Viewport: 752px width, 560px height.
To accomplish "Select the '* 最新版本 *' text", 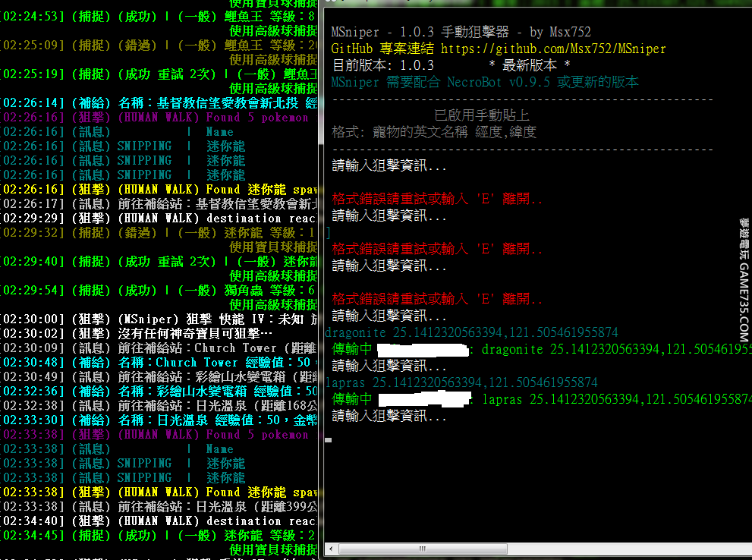I will pyautogui.click(x=529, y=65).
